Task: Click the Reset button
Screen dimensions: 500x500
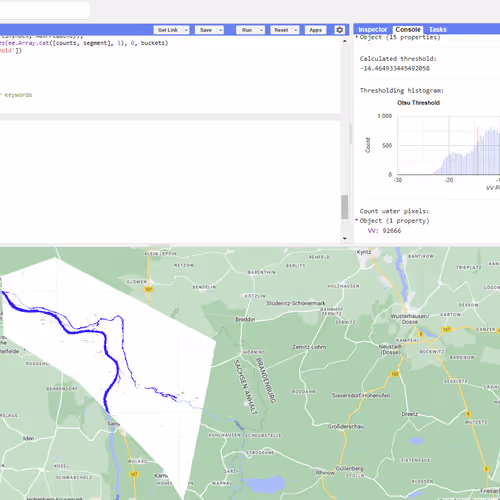Action: [x=281, y=30]
